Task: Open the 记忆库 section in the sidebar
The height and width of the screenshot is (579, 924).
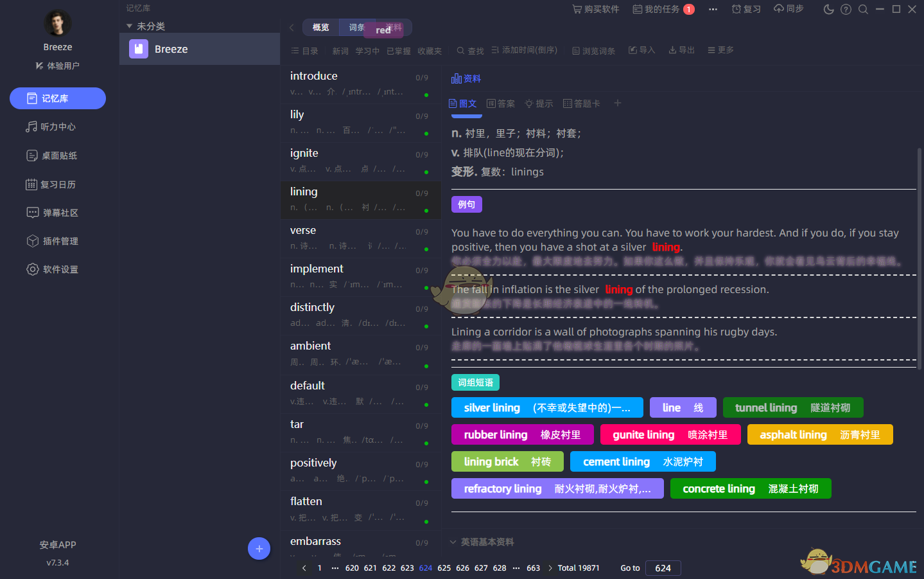Action: coord(57,98)
